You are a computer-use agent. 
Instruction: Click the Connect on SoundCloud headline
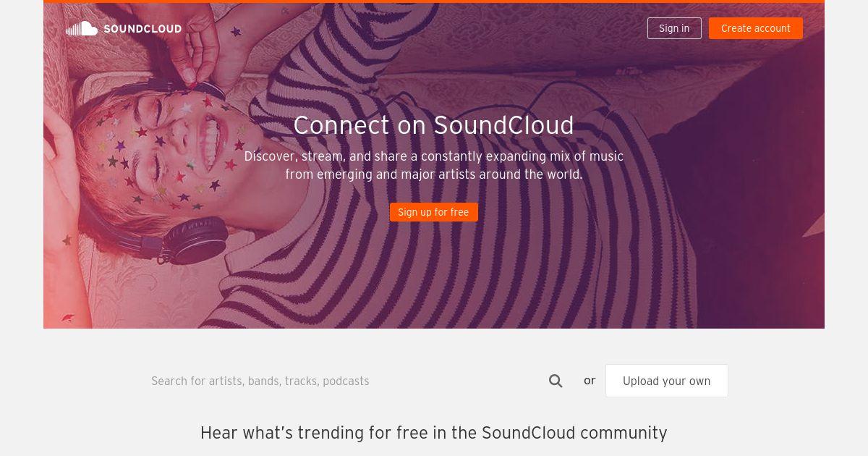(433, 125)
